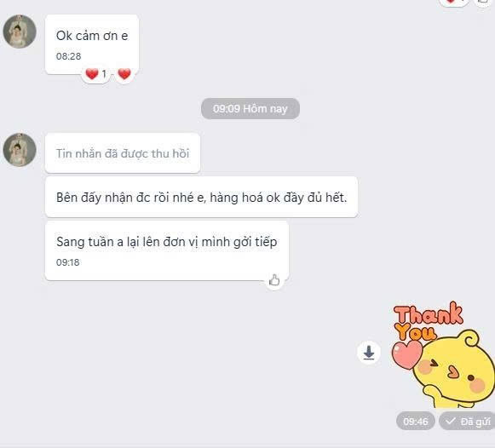Screen dimensions: 495x448
Task: Click the 'Tin nhắn đã được thu hồi' bubble
Action: coord(123,153)
